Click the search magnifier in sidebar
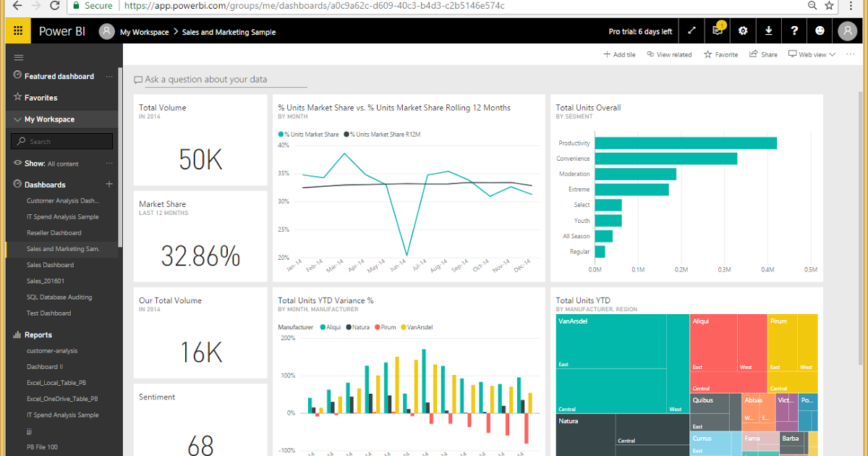 tap(21, 141)
